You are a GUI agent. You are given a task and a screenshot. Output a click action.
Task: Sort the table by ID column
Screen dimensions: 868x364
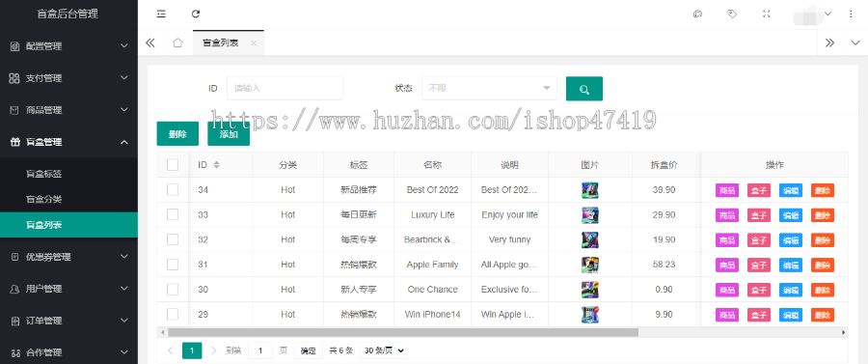(x=216, y=164)
